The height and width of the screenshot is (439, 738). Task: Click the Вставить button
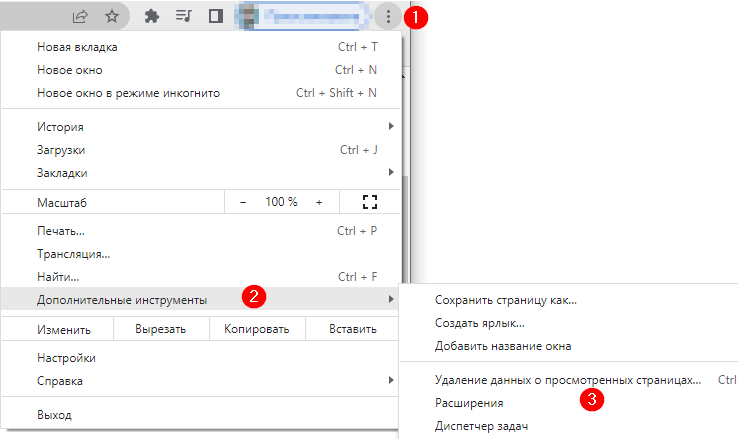pos(353,330)
